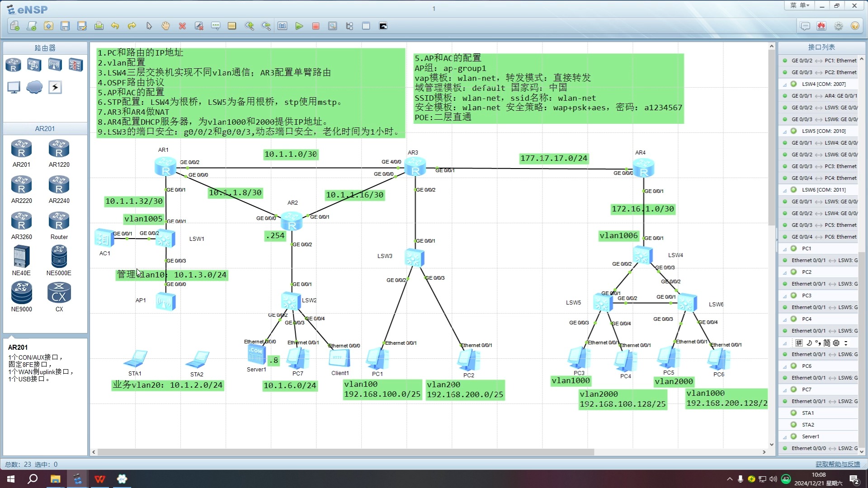This screenshot has height=488, width=868.
Task: Open the Huawei official website icon
Action: click(821, 26)
